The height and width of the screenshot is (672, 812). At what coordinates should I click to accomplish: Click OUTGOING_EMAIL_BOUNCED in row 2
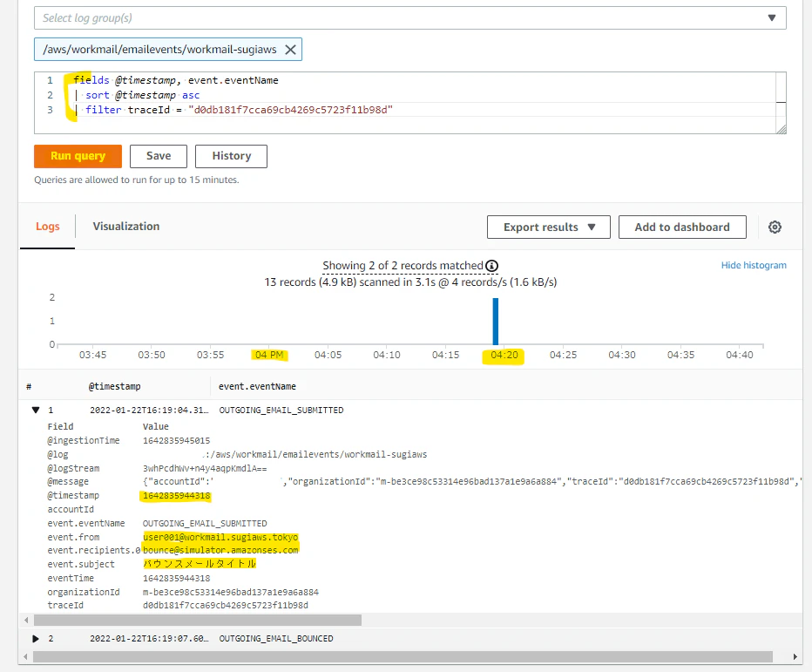276,638
